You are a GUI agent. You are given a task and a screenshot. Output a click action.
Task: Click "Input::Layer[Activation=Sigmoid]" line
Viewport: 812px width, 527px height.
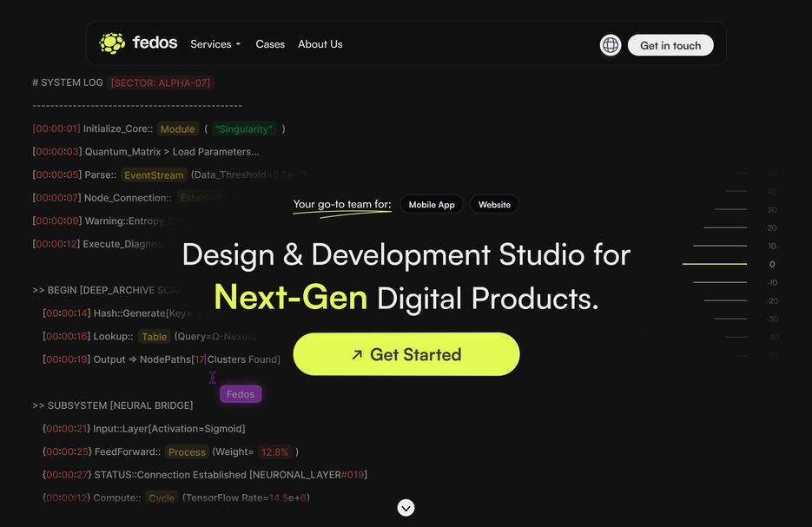pos(168,429)
